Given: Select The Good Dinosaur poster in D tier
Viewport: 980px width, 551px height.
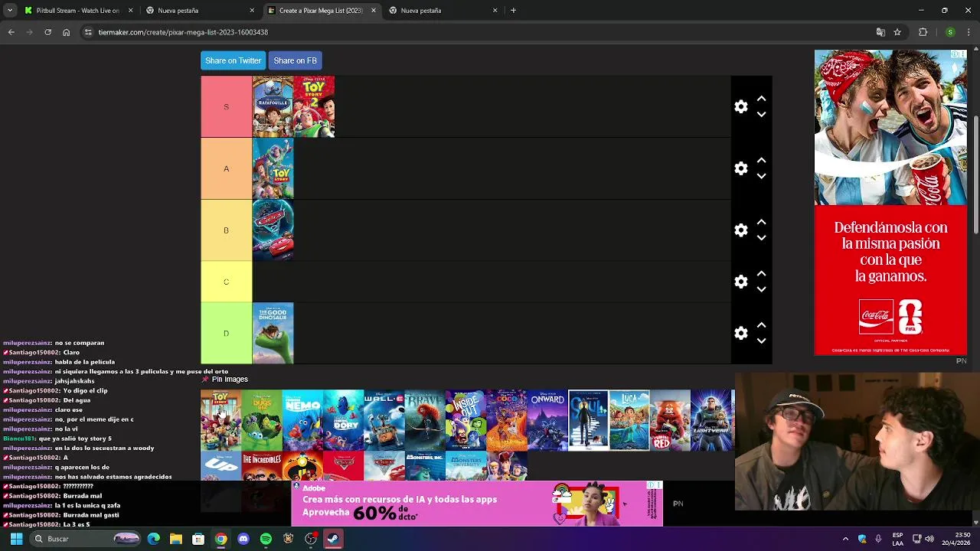Looking at the screenshot, I should point(273,333).
